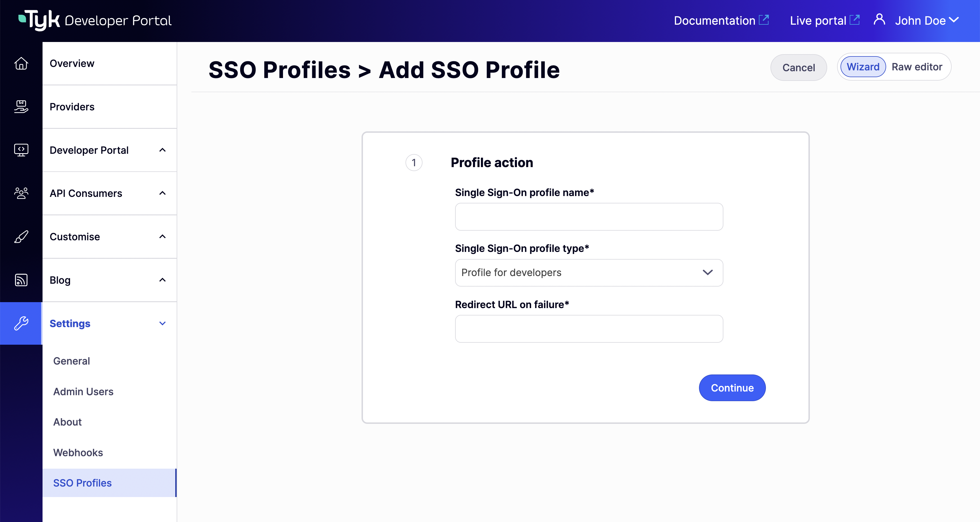The height and width of the screenshot is (522, 980).
Task: Click the Overview home icon in sidebar
Action: pos(21,64)
